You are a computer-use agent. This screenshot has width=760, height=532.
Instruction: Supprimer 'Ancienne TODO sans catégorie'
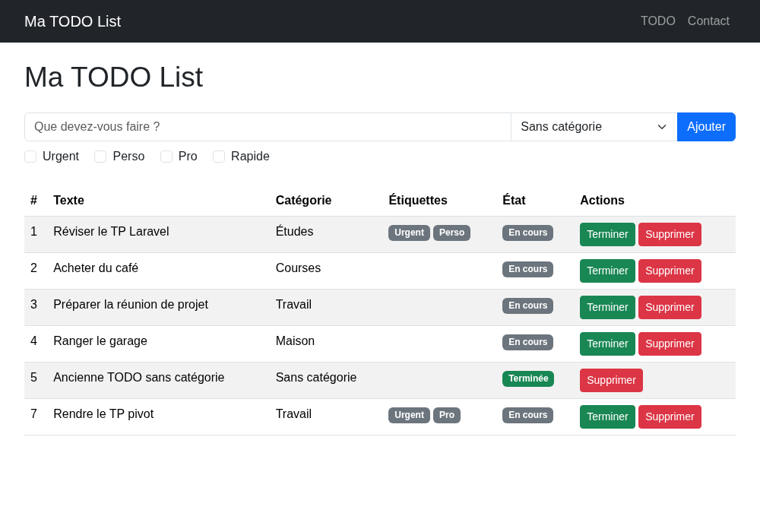tap(611, 380)
